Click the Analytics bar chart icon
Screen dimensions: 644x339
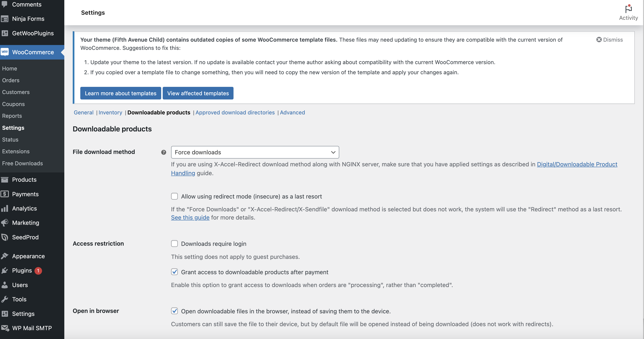[x=4, y=208]
